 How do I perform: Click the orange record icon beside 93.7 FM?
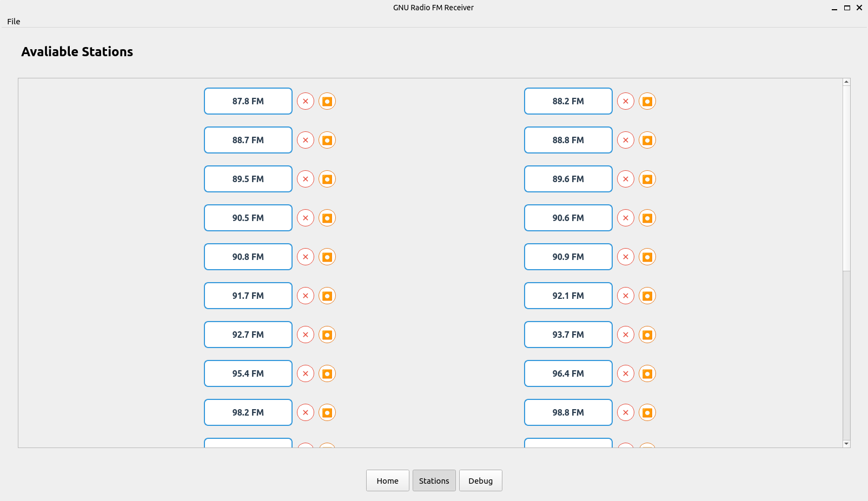coord(647,335)
